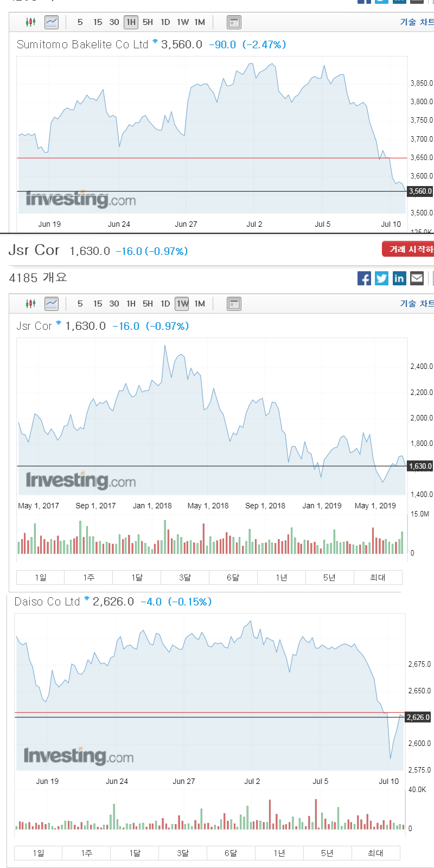This screenshot has height=868, width=434.
Task: Share Jsr Cor page on Twitter
Action: tap(382, 278)
